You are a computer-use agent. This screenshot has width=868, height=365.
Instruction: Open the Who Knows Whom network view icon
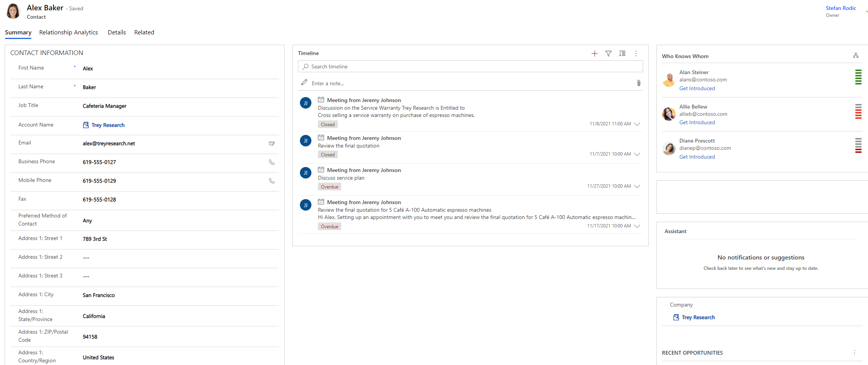856,55
